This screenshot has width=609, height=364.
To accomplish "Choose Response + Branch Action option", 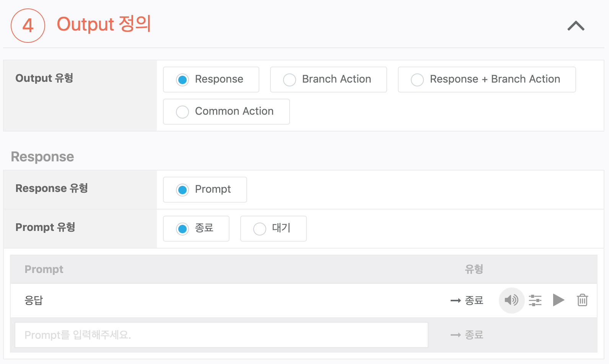I will coord(417,80).
